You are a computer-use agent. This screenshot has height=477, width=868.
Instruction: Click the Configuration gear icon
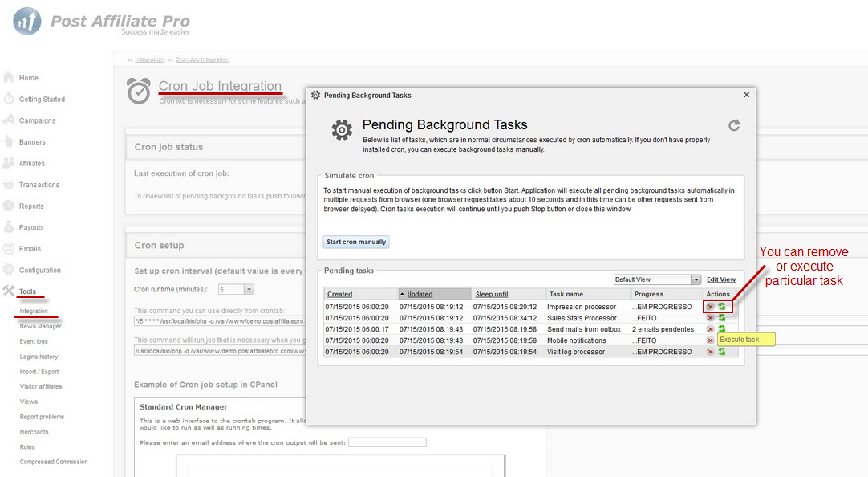8,270
